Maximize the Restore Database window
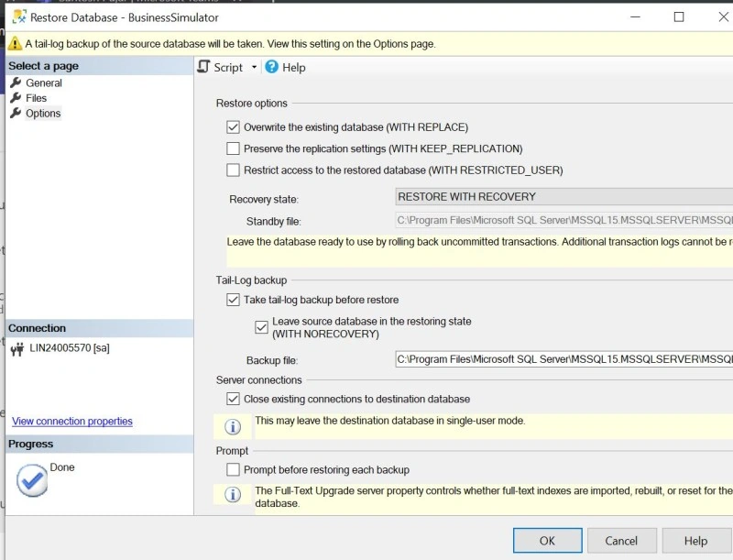Screen dimensions: 733x560 (x=679, y=17)
